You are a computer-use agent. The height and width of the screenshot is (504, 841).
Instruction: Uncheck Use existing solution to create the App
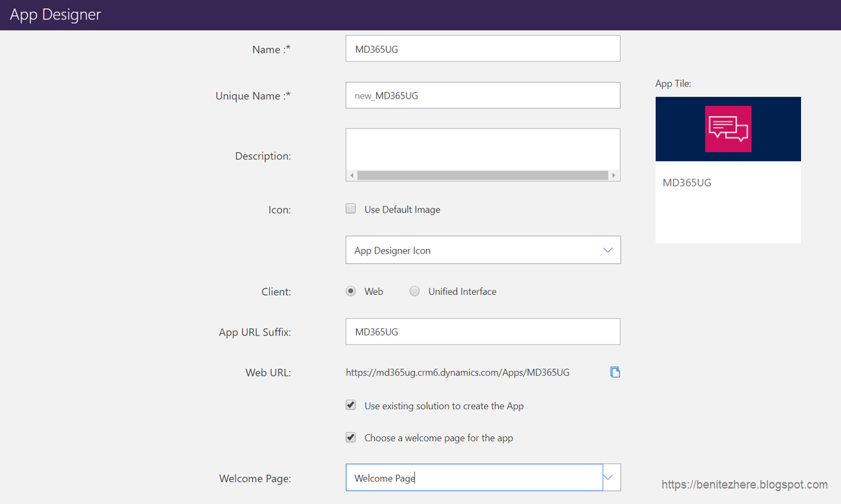tap(350, 405)
